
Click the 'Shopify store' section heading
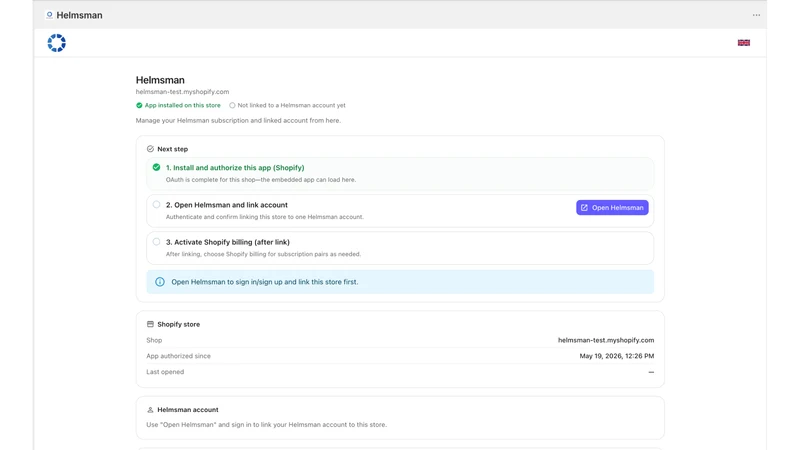pos(179,324)
